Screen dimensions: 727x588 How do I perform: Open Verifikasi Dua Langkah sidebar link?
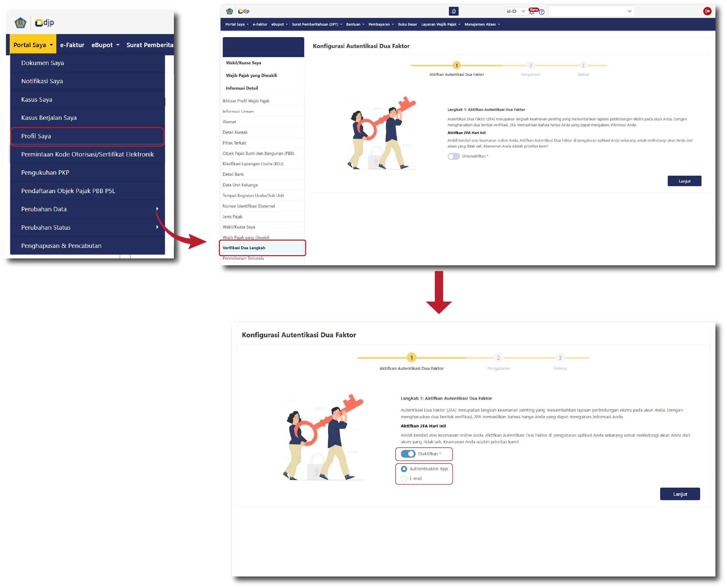pos(244,248)
